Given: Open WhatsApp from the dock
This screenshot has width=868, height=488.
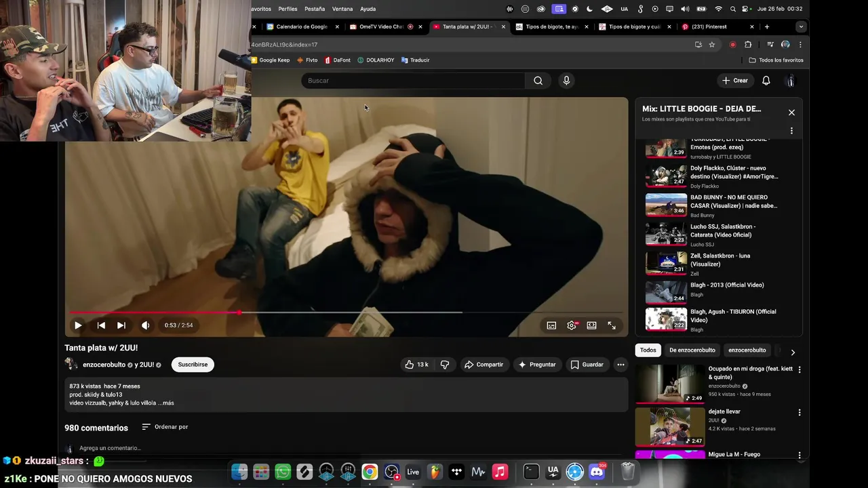Looking at the screenshot, I should tap(283, 472).
